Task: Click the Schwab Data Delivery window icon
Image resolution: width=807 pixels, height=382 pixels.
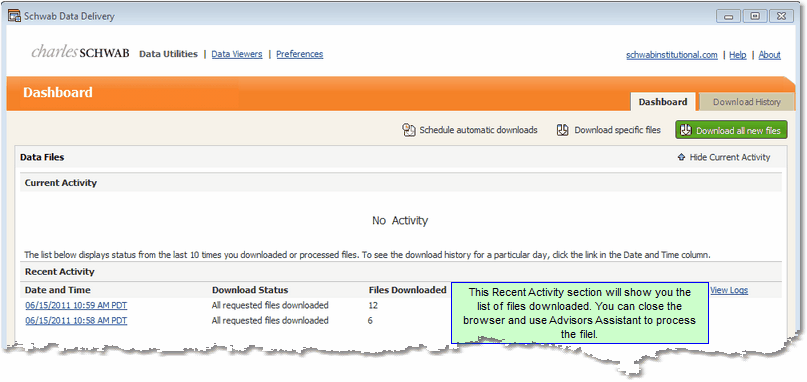Action: pyautogui.click(x=14, y=16)
